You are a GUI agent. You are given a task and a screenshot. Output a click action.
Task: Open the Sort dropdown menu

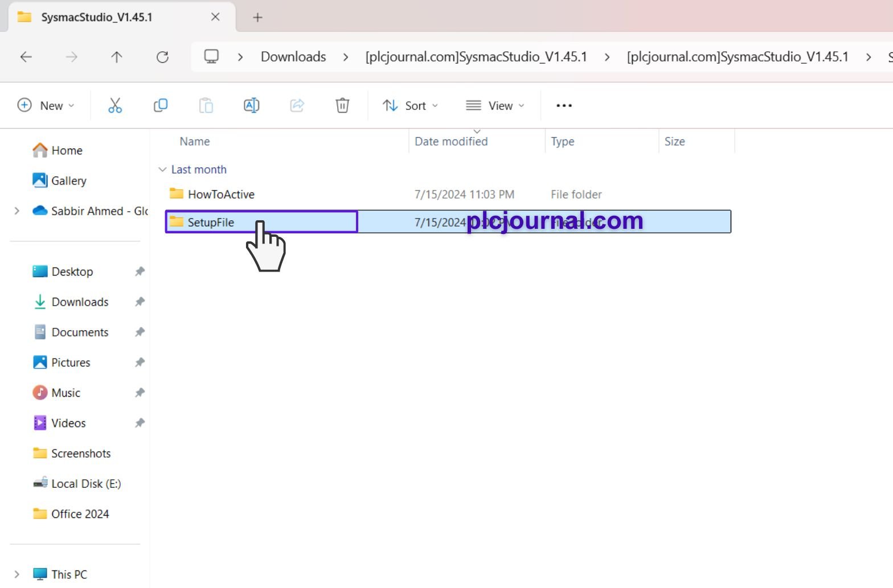tap(410, 105)
